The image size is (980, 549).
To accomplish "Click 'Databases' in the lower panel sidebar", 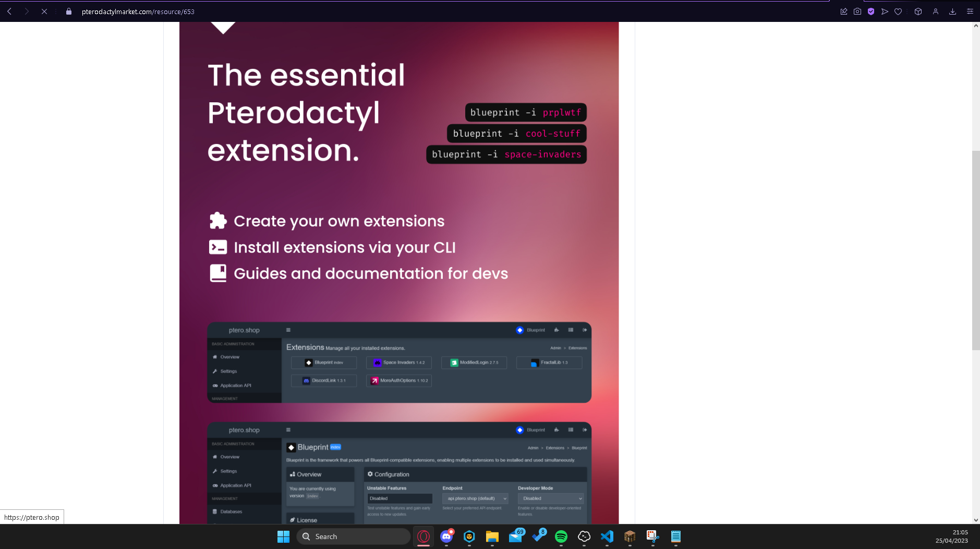I will 231,511.
